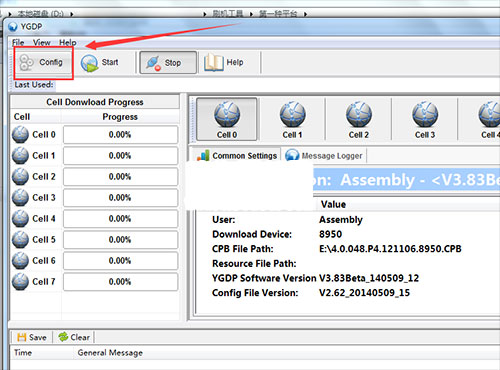Select the Config File Version value
The image size is (500, 370).
[364, 293]
